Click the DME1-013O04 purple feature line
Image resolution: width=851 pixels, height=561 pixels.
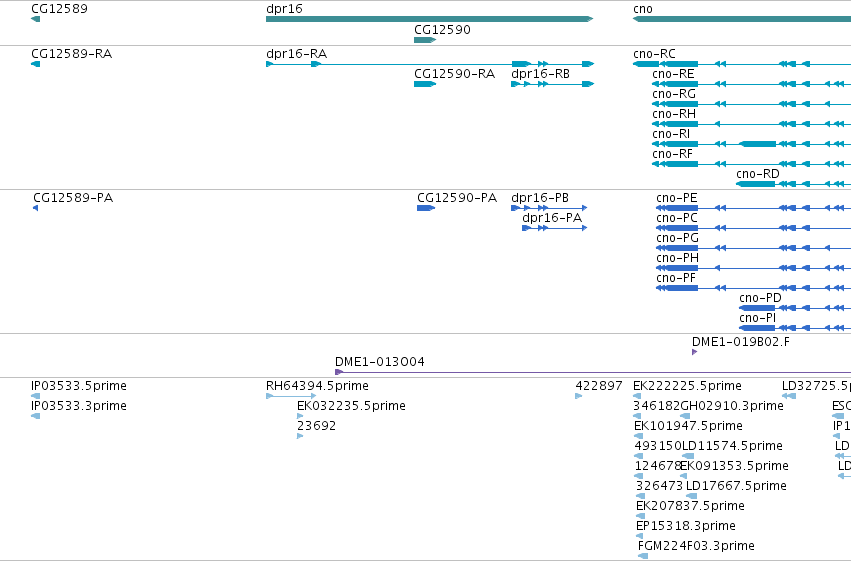pyautogui.click(x=593, y=372)
